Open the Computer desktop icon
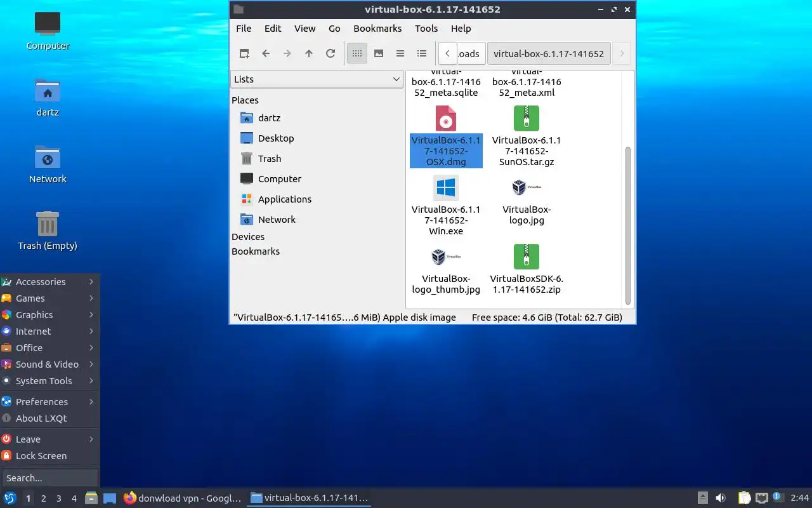This screenshot has height=508, width=812. point(48,30)
